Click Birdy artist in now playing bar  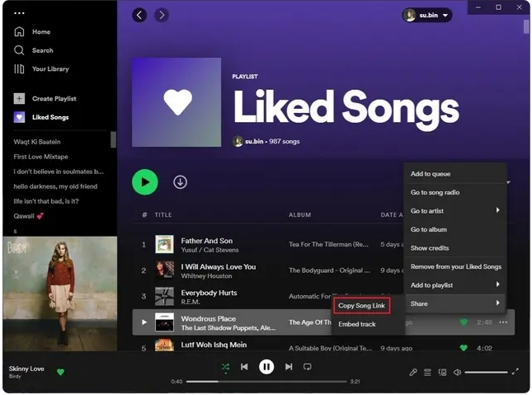(x=15, y=376)
